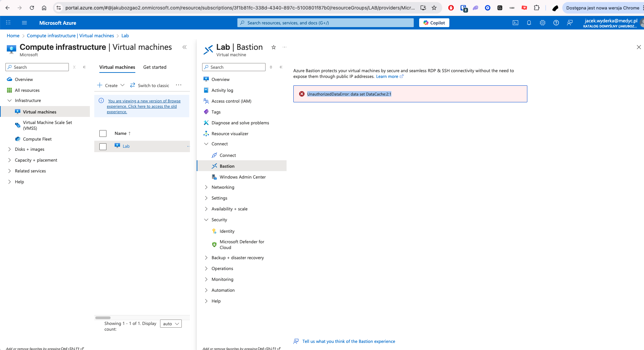The width and height of the screenshot is (644, 350).
Task: Open Diagnose and solve problems
Action: [x=240, y=123]
